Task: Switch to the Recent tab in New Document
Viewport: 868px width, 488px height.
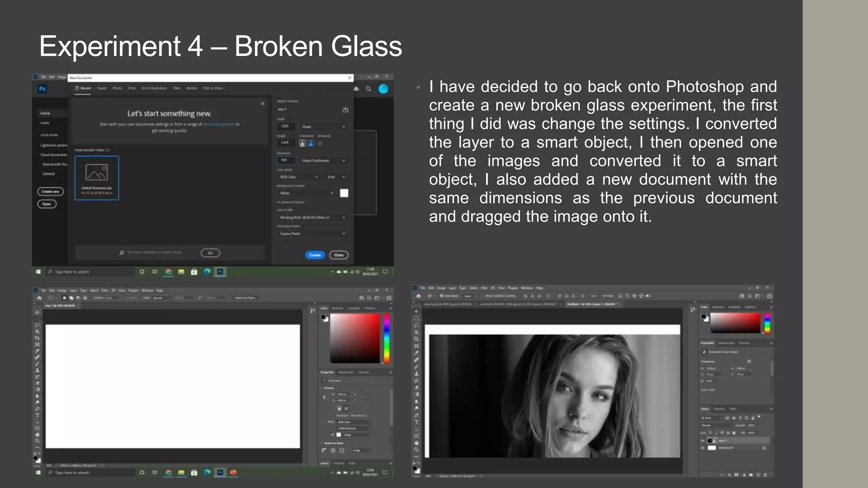Action: pyautogui.click(x=83, y=88)
